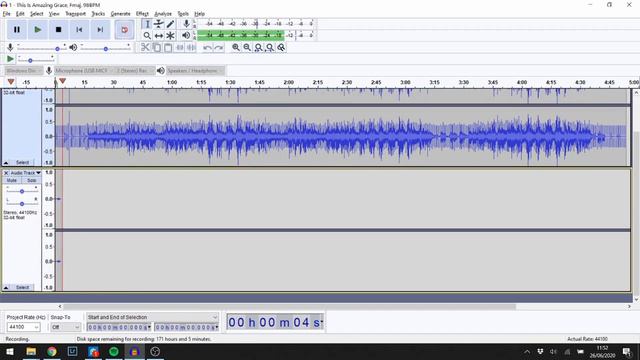The width and height of the screenshot is (640, 360).
Task: Click Select button on the upper track panel
Action: click(22, 162)
